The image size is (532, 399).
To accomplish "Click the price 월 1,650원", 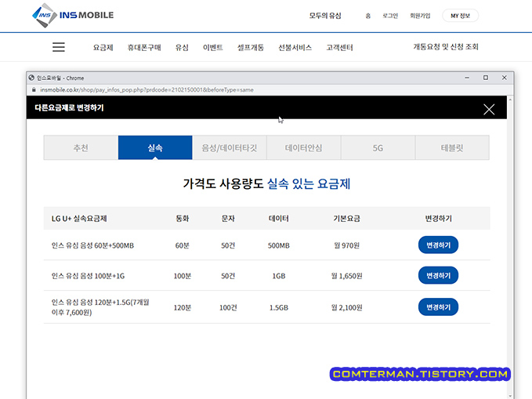I will click(346, 276).
